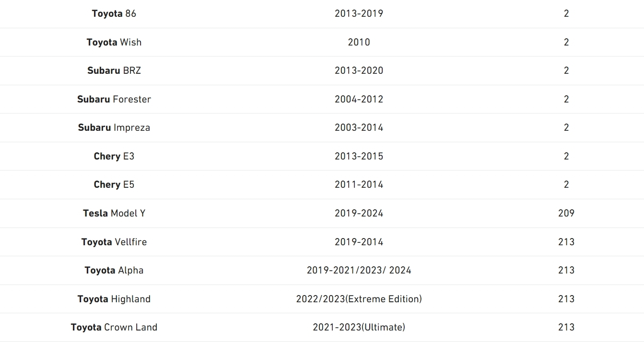Click the Toyota Vellfire model cell

114,242
